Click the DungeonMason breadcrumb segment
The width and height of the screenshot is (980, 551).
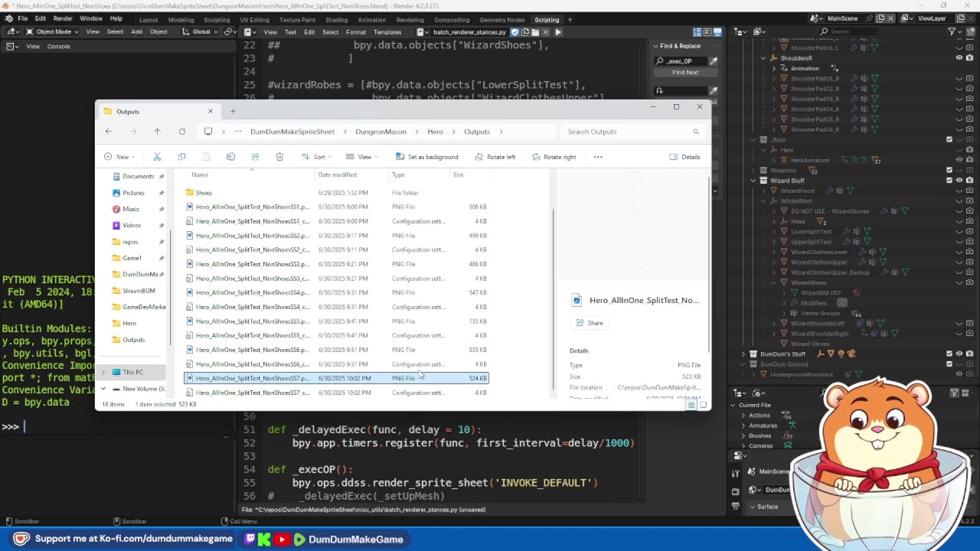coord(381,132)
